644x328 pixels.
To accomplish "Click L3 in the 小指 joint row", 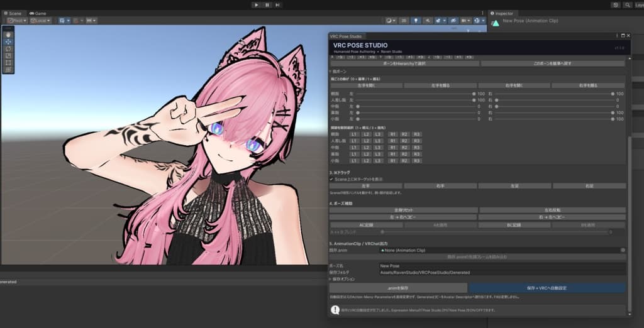I will pyautogui.click(x=378, y=160).
